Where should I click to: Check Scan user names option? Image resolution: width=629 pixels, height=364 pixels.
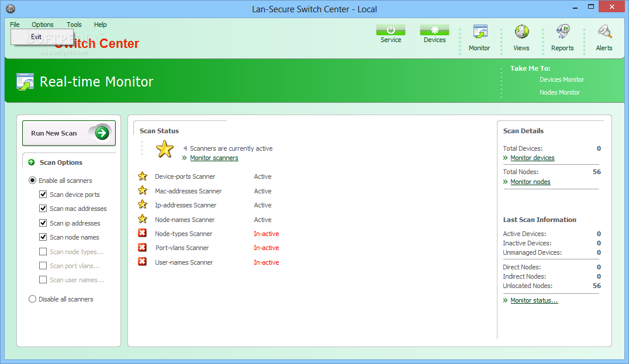[x=43, y=279]
